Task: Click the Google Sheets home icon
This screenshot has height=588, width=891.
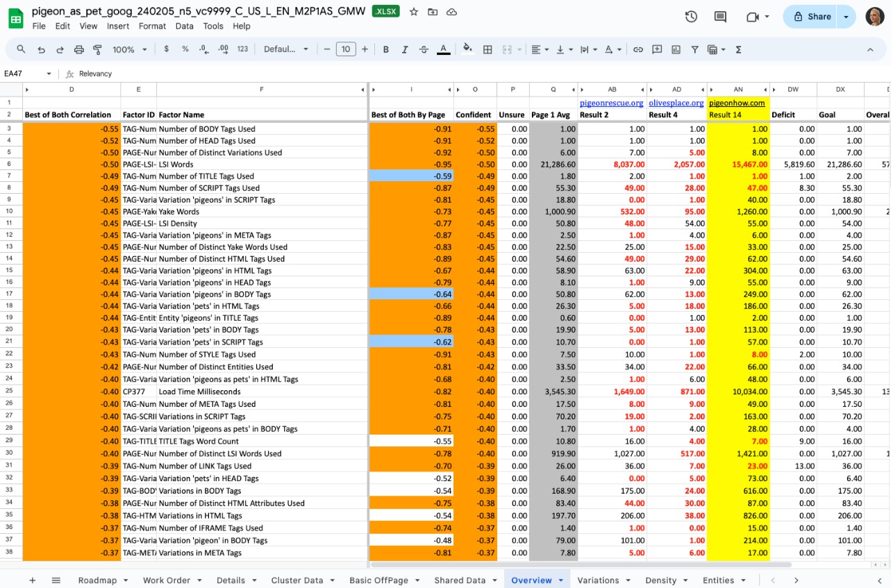Action: coord(15,19)
